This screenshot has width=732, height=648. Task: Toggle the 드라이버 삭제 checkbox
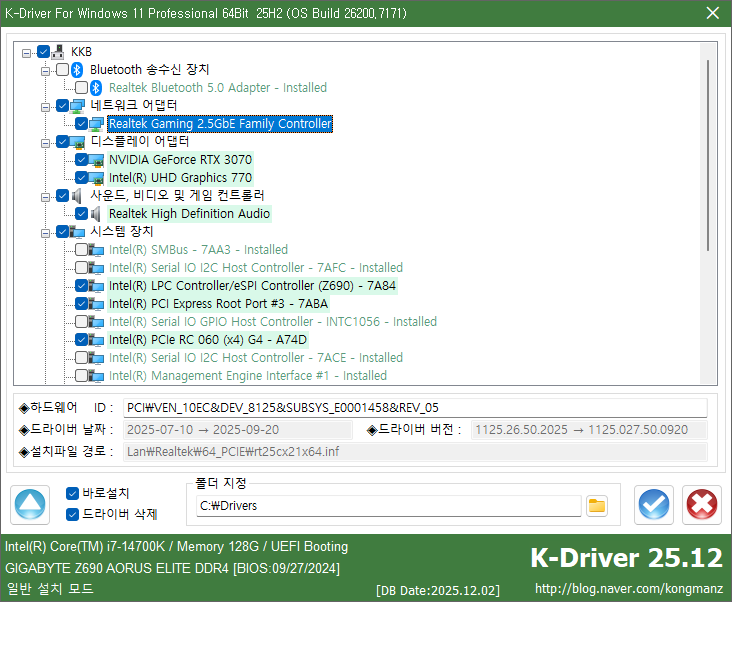tap(72, 514)
